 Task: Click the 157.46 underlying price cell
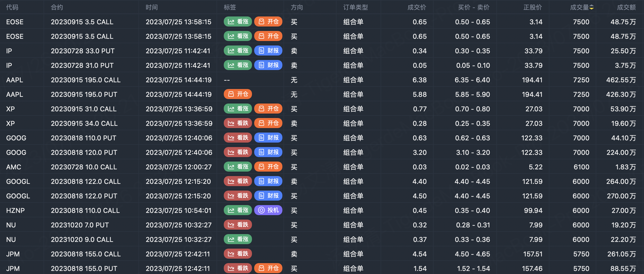pos(532,269)
